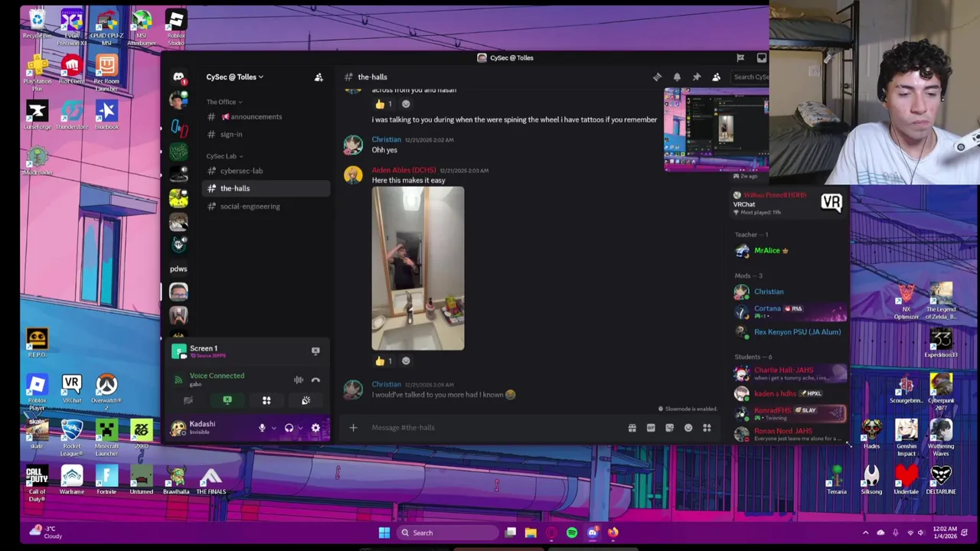This screenshot has height=551, width=980.
Task: Open notification settings bell icon
Action: pos(677,77)
